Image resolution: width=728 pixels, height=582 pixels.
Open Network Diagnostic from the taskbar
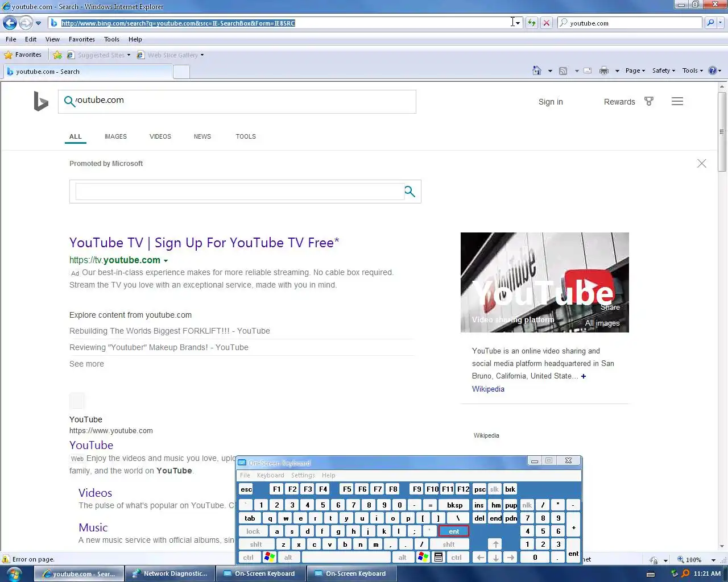click(x=171, y=573)
